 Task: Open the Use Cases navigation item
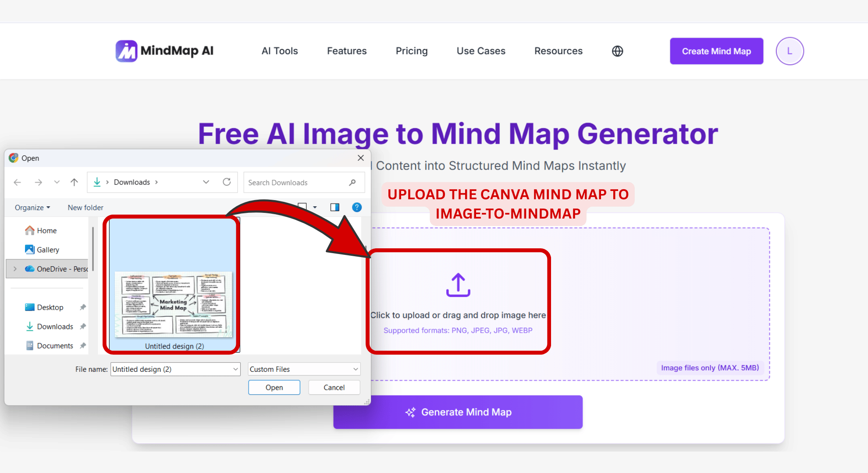tap(480, 51)
